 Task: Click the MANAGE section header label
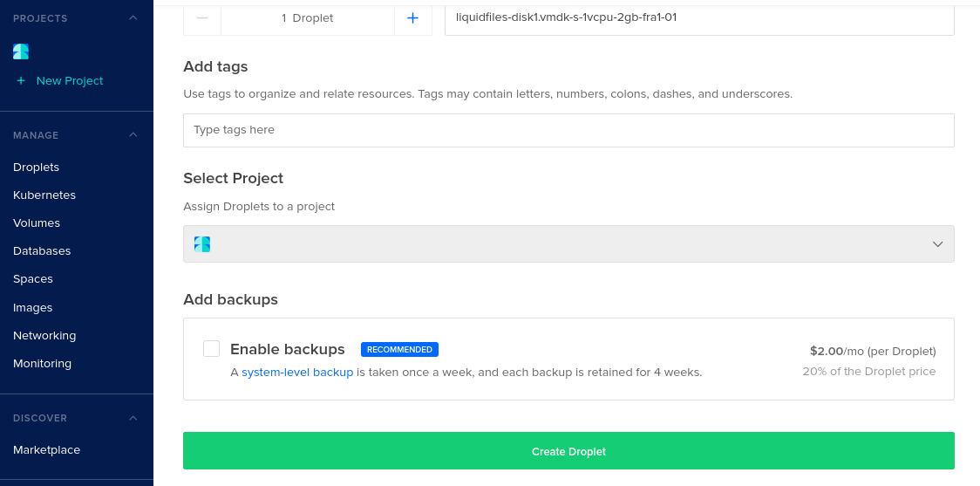(x=36, y=135)
